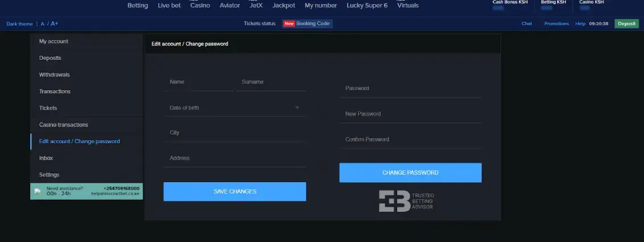The image size is (644, 242).
Task: Increase font size with A+ control
Action: (x=55, y=24)
